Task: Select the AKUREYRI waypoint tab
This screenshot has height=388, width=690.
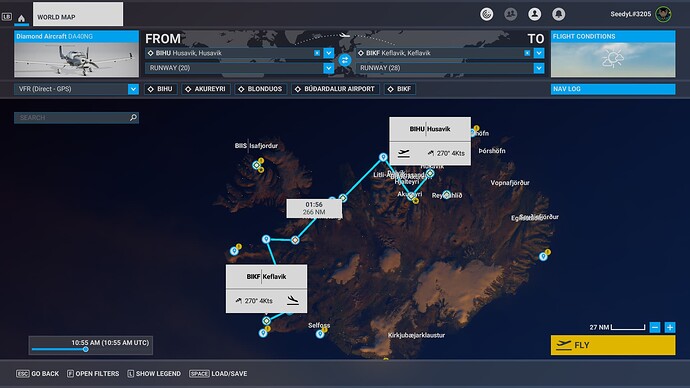Action: pos(206,89)
